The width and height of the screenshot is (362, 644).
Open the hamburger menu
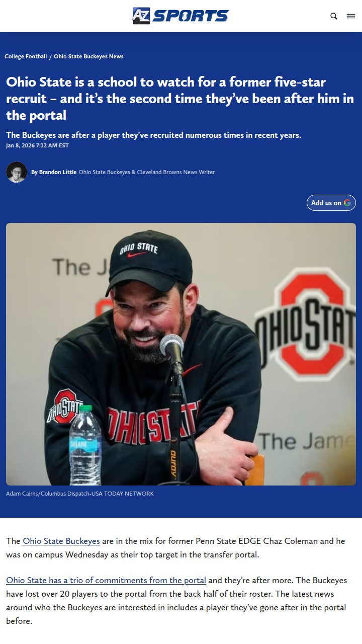(351, 16)
